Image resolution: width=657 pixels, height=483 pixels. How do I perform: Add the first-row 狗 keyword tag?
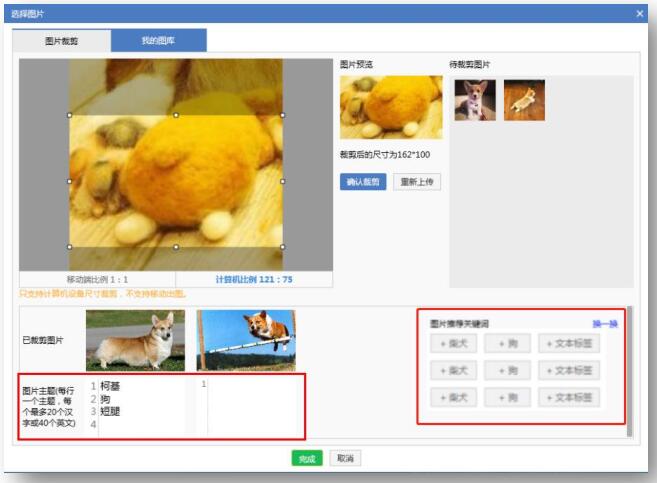507,344
